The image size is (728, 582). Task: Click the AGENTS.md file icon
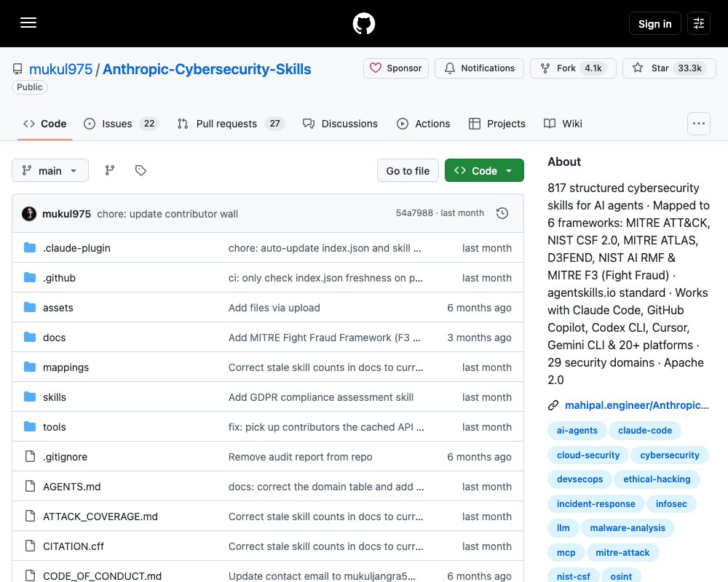[30, 487]
